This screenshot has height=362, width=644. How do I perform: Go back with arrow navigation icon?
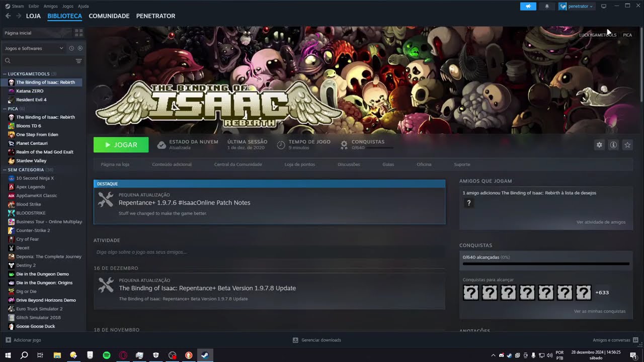[8, 16]
